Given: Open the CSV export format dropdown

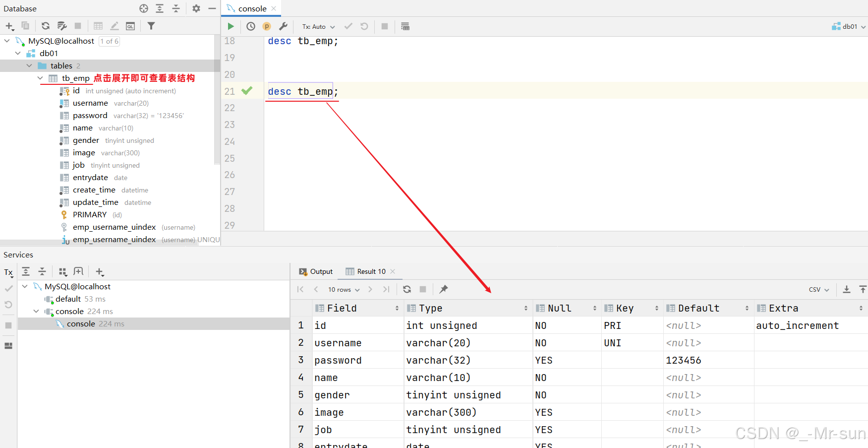Looking at the screenshot, I should (x=819, y=290).
